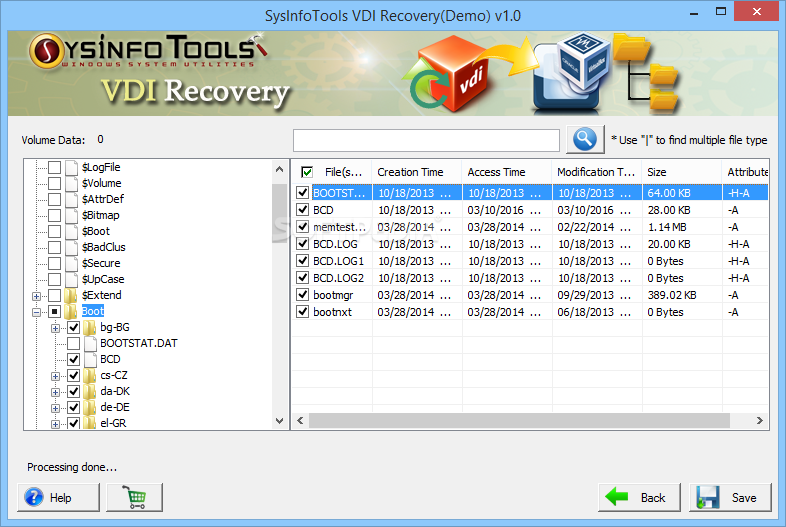Click the cs-CZ folder icon

coord(90,376)
